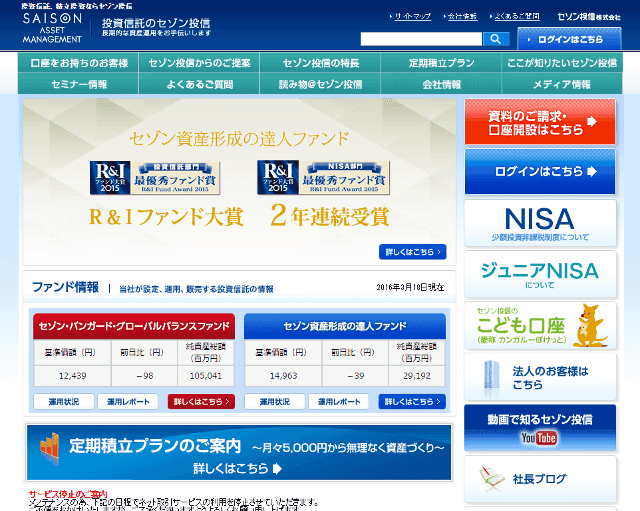640x511 pixels.
Task: Open 法人のお客様はこちら banner
Action: pos(540,377)
